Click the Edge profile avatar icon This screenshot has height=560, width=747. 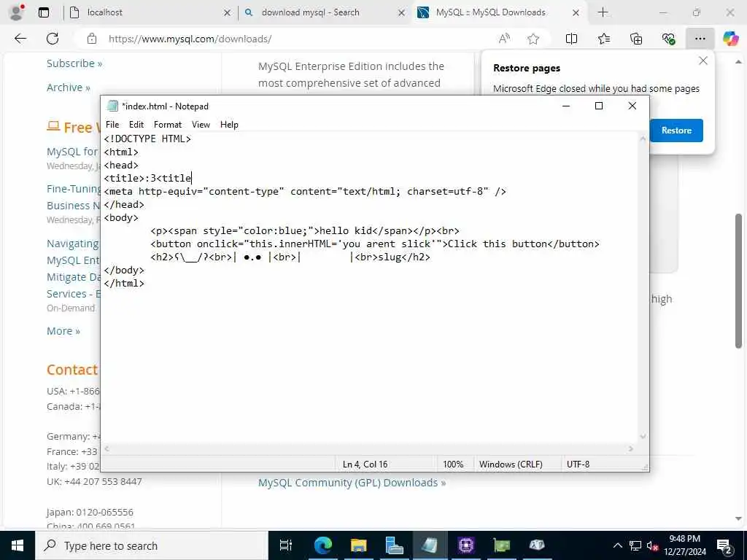16,12
